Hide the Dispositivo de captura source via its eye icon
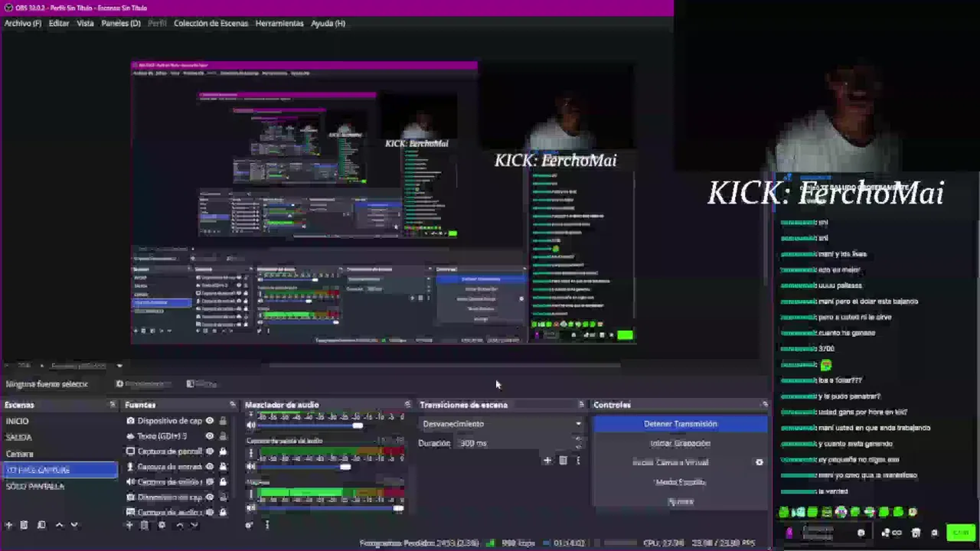This screenshot has height=551, width=980. click(209, 421)
